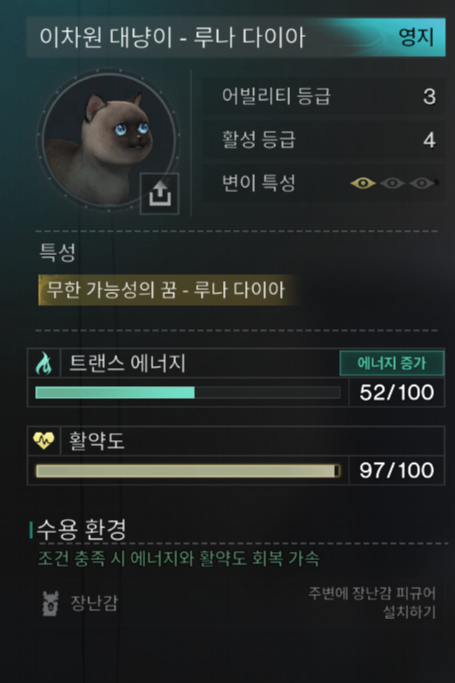Select the active yellow eye mutation icon
This screenshot has height=683, width=455.
point(363,183)
